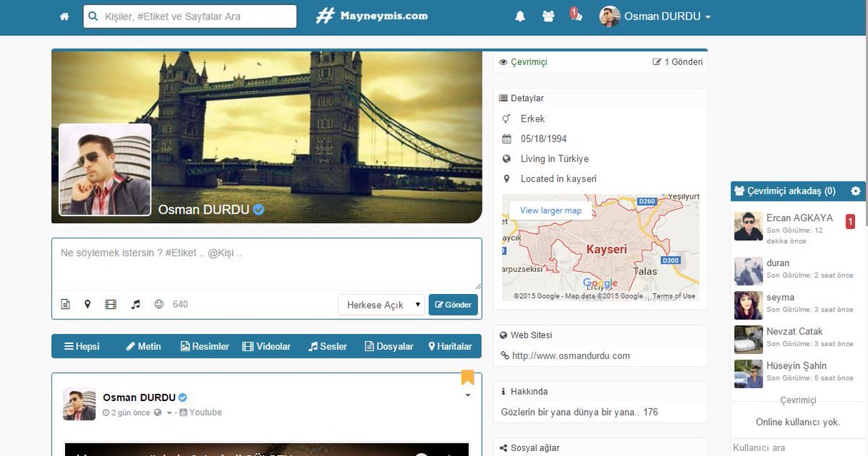Open friend requests people icon
868x456 pixels.
[x=548, y=16]
